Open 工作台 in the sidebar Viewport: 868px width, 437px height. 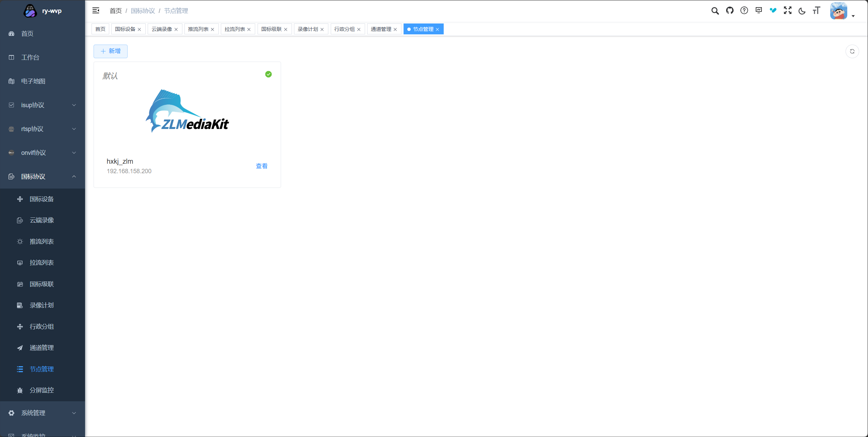[x=43, y=58]
